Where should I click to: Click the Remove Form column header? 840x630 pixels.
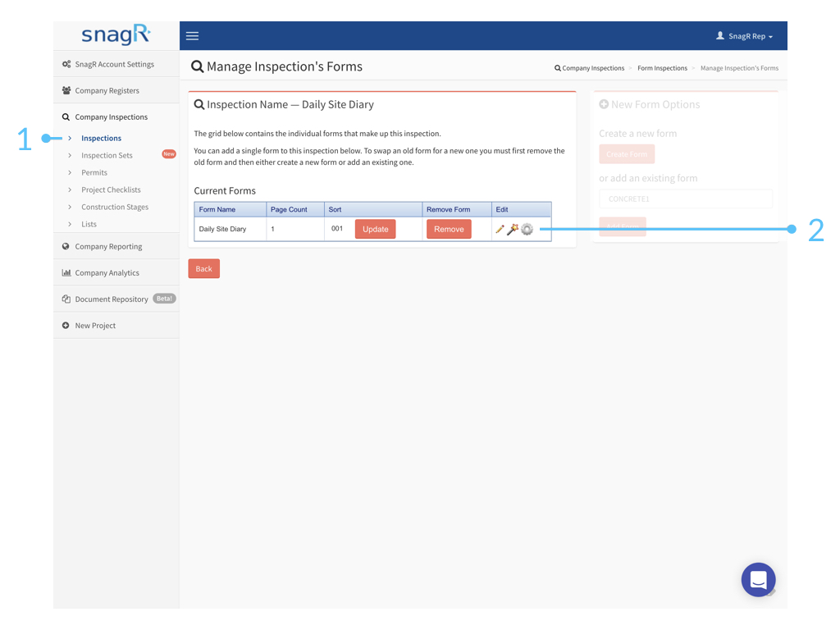pyautogui.click(x=457, y=209)
